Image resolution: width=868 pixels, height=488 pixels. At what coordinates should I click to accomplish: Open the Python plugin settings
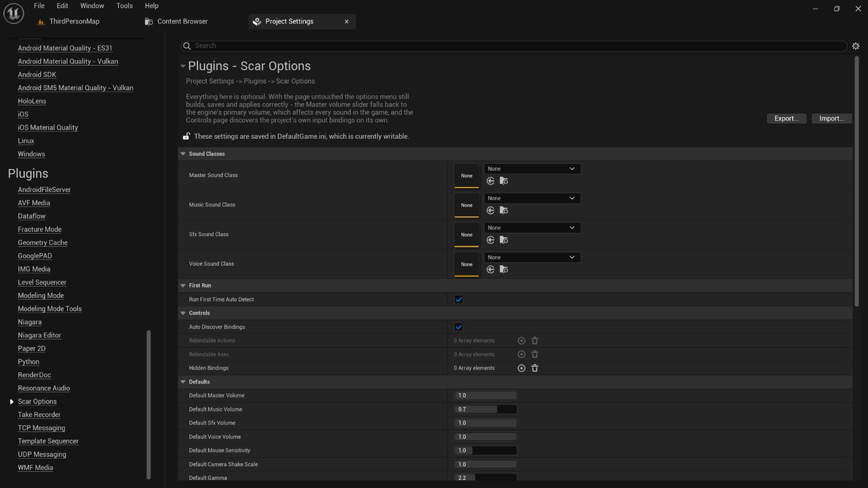tap(28, 362)
